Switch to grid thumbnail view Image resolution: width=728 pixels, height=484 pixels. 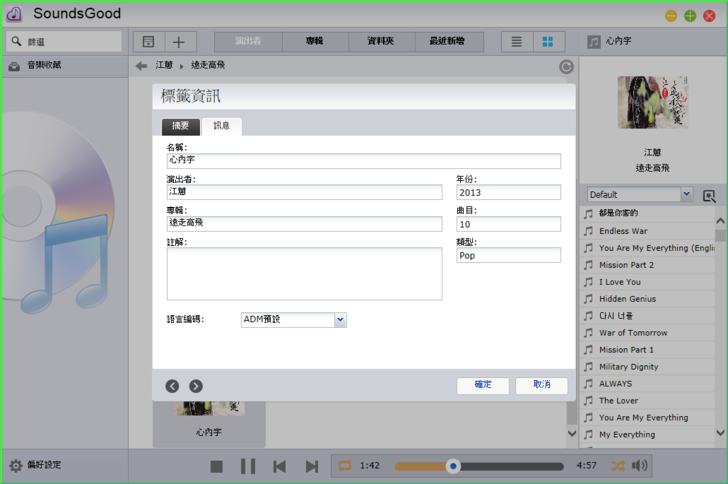click(x=547, y=42)
